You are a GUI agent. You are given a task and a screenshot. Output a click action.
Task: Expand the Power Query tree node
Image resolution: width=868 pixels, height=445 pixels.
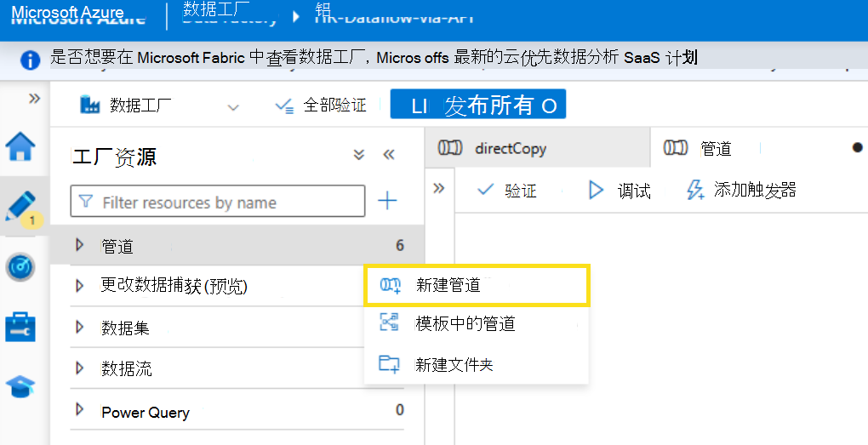click(80, 409)
